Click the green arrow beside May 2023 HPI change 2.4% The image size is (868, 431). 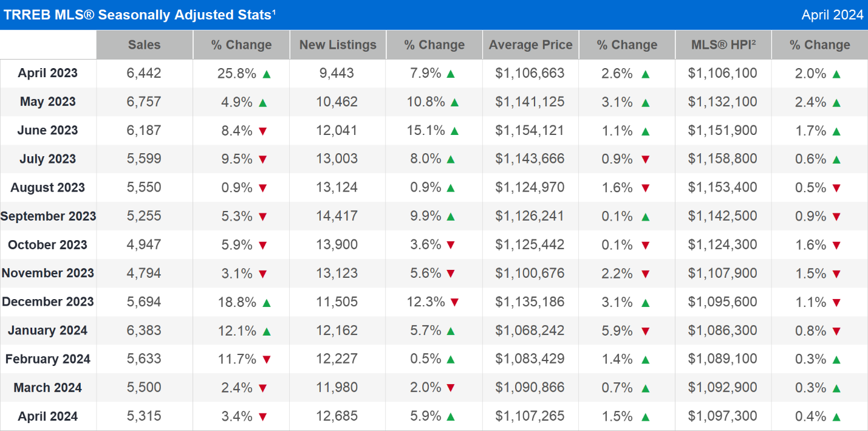click(836, 103)
